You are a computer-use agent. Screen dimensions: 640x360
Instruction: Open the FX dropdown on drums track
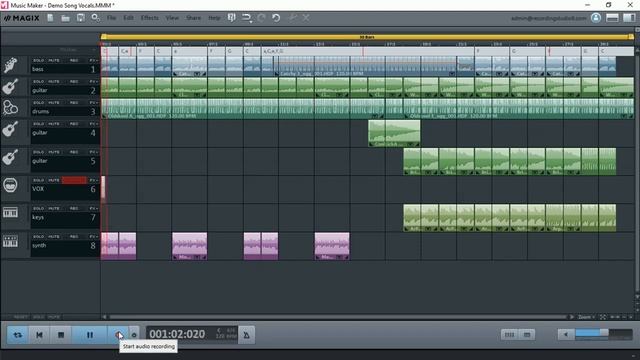pos(93,103)
